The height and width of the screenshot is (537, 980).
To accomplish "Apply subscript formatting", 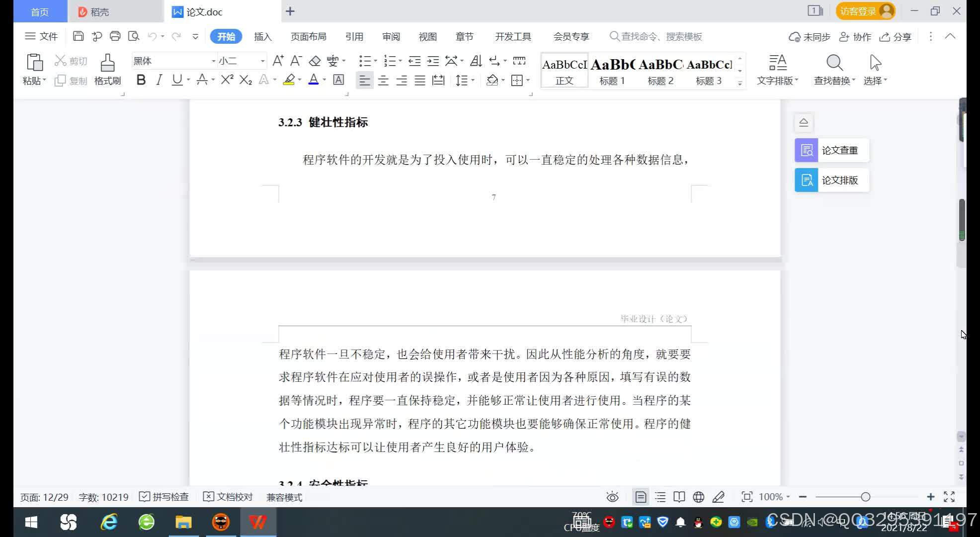I will pos(245,80).
